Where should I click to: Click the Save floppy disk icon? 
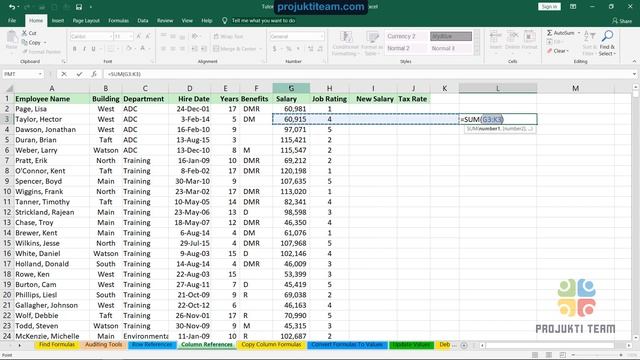click(79, 7)
